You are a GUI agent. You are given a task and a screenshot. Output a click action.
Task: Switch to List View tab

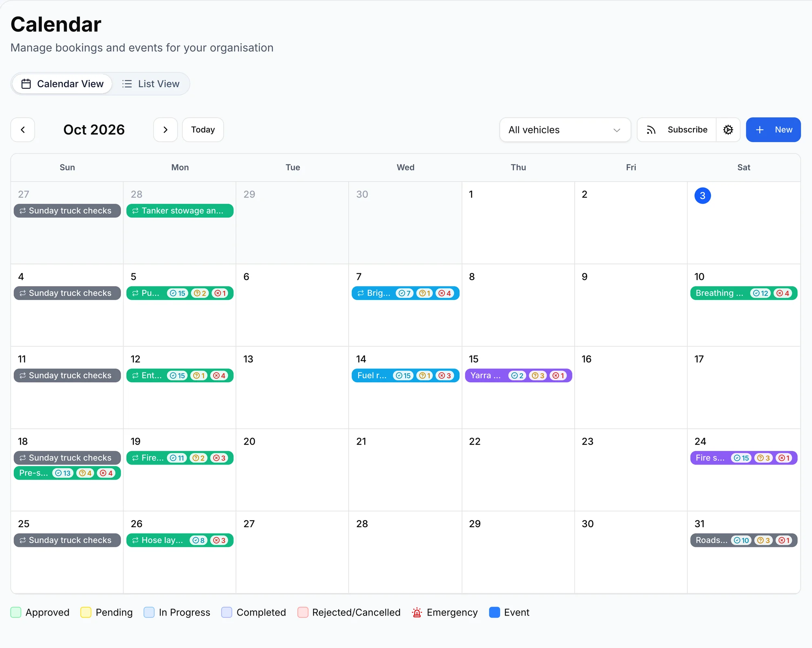click(x=151, y=84)
